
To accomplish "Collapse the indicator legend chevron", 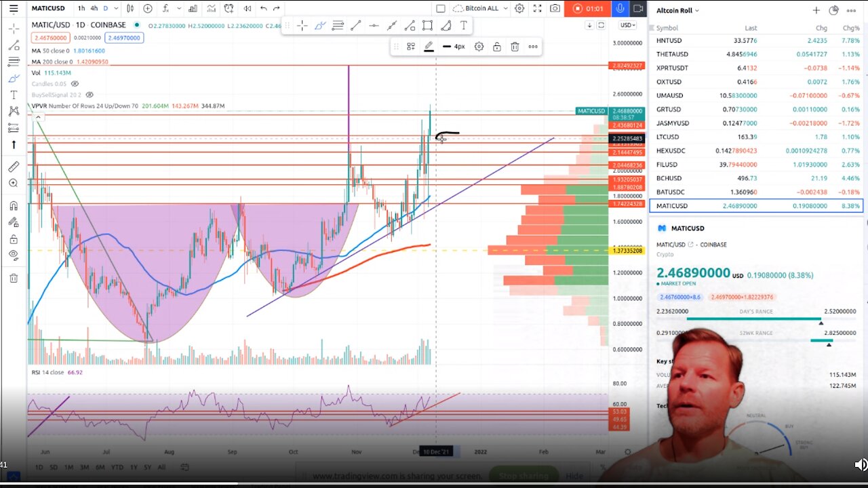I will coord(39,117).
